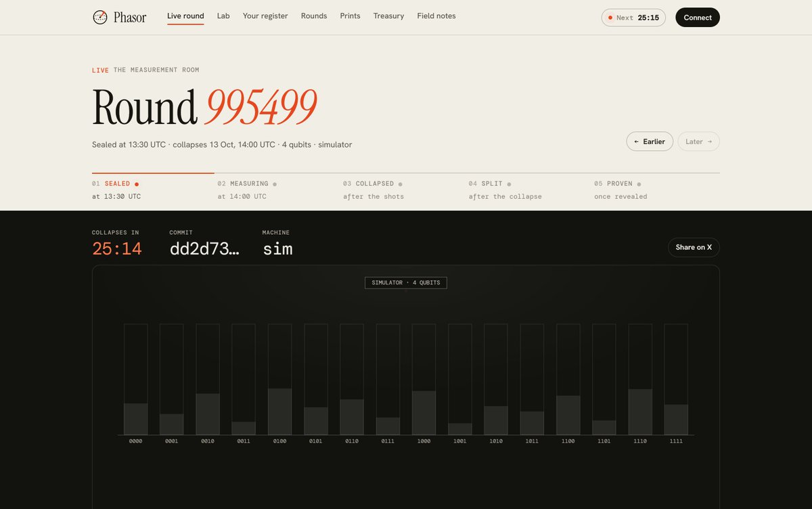Image resolution: width=812 pixels, height=509 pixels.
Task: Open Field notes link
Action: (436, 16)
